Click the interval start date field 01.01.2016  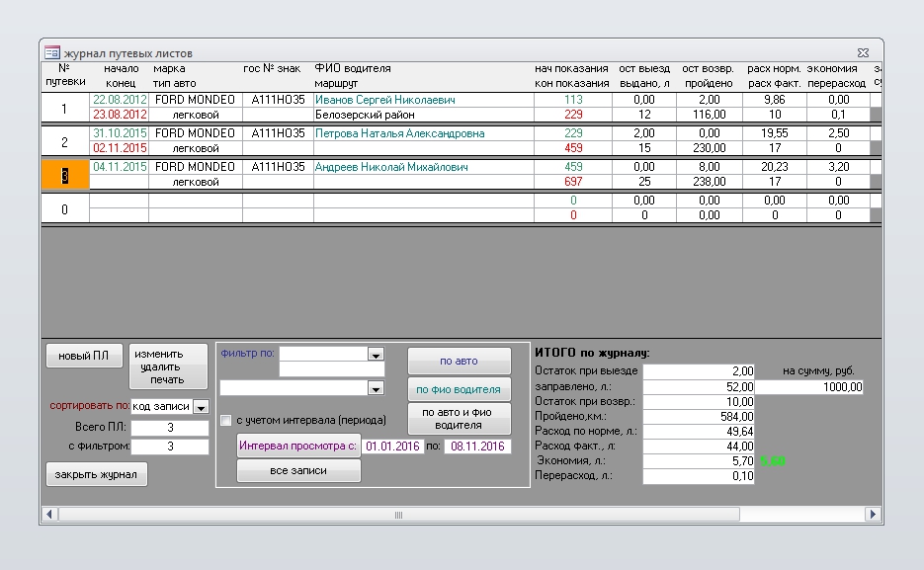point(392,447)
